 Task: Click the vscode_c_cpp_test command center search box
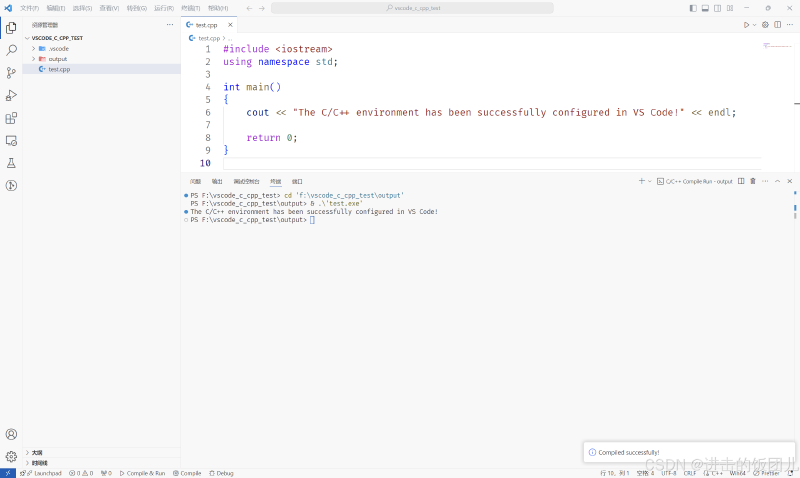point(412,8)
